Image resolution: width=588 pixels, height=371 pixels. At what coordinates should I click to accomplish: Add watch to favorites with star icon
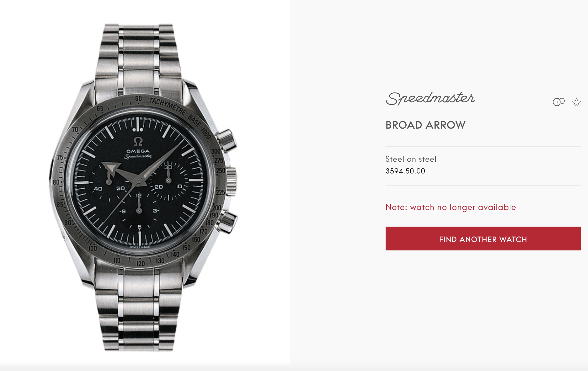[576, 102]
